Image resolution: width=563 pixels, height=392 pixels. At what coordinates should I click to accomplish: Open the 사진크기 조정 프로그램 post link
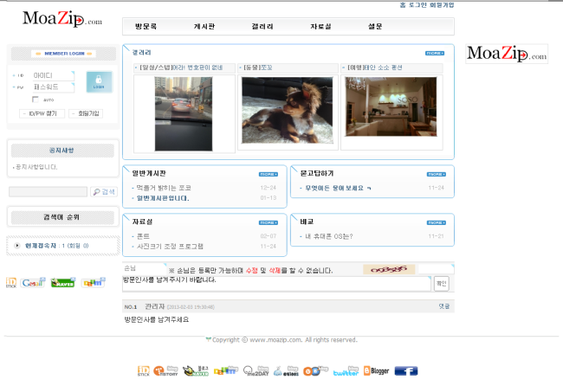click(x=169, y=246)
